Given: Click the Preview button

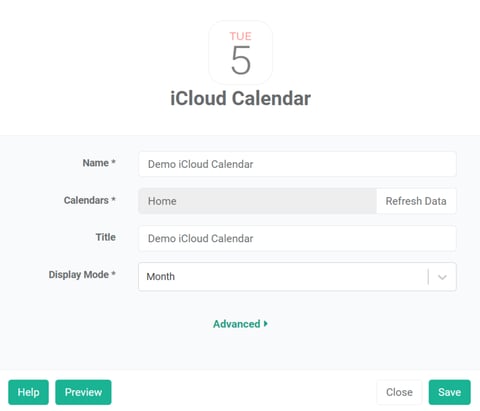Looking at the screenshot, I should pyautogui.click(x=83, y=392).
